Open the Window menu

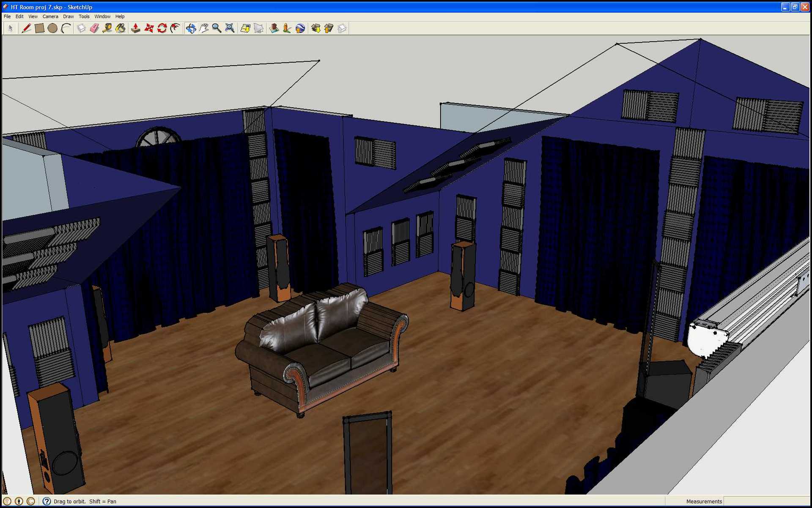click(102, 16)
